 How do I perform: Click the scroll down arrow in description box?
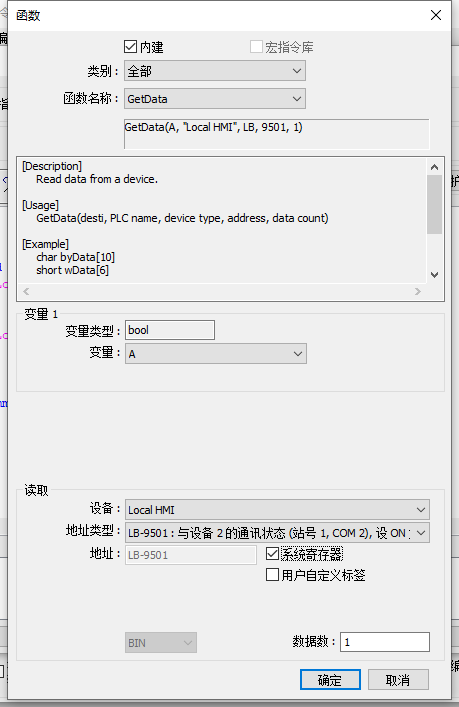[x=434, y=275]
